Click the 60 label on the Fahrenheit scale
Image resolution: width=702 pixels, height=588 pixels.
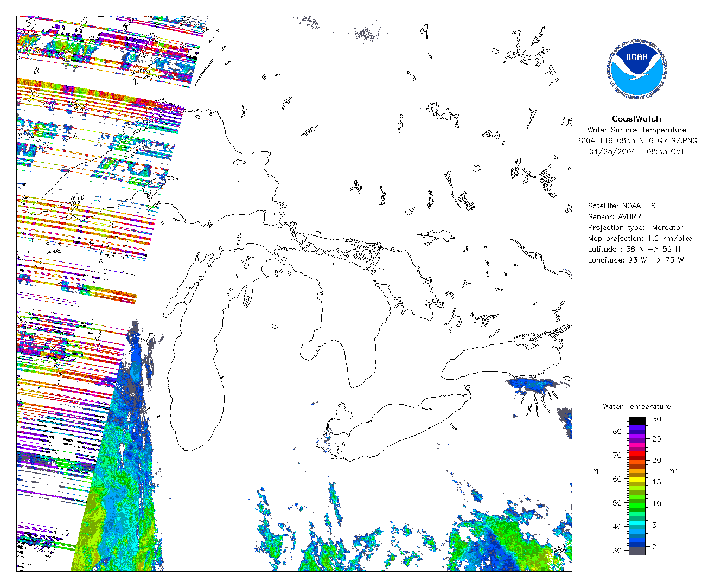pos(617,479)
